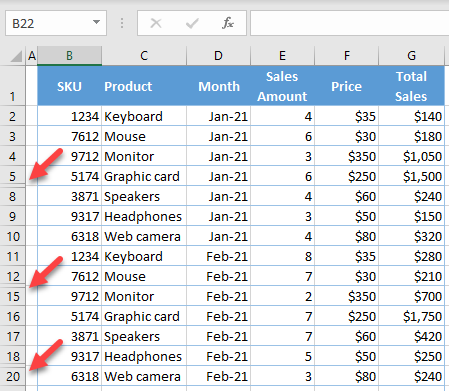Click the Monitor cell in row 4

(144, 156)
